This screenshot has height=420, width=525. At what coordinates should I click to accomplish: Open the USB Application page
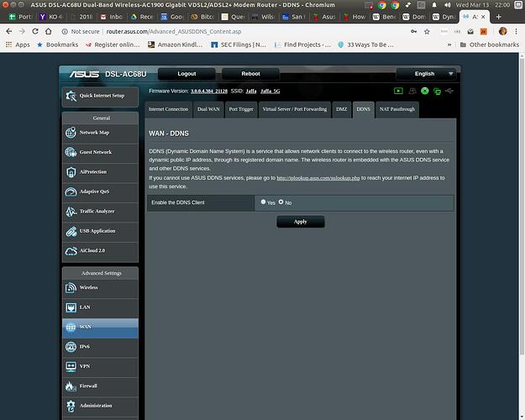pyautogui.click(x=100, y=231)
